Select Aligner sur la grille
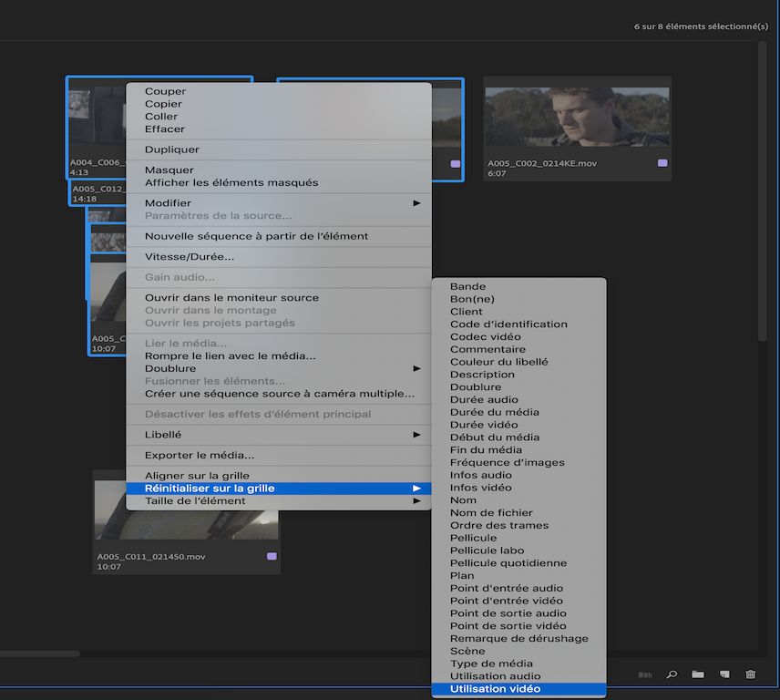Image resolution: width=780 pixels, height=700 pixels. tap(279, 476)
